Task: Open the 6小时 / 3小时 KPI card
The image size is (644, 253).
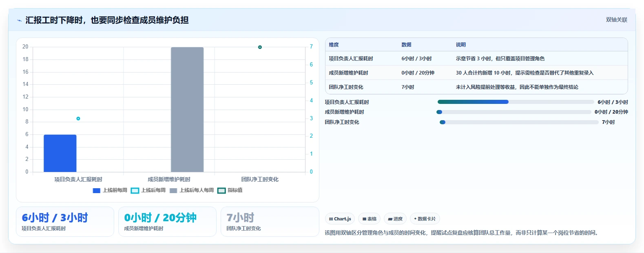Action: (65, 222)
